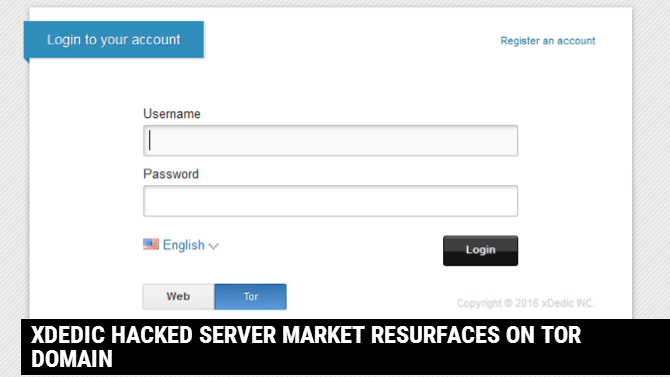Focus the Password input field
The width and height of the screenshot is (670, 377).
(330, 201)
